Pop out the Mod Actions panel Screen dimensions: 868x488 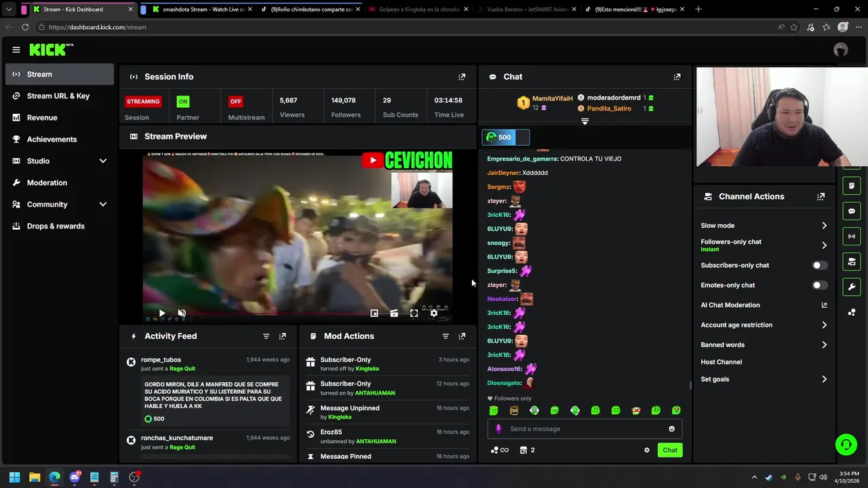(x=462, y=336)
